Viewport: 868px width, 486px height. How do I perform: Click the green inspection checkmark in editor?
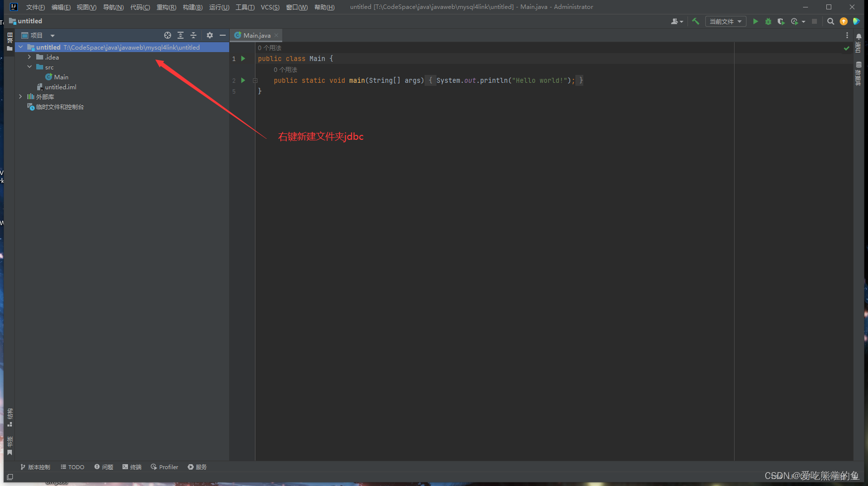tap(847, 48)
